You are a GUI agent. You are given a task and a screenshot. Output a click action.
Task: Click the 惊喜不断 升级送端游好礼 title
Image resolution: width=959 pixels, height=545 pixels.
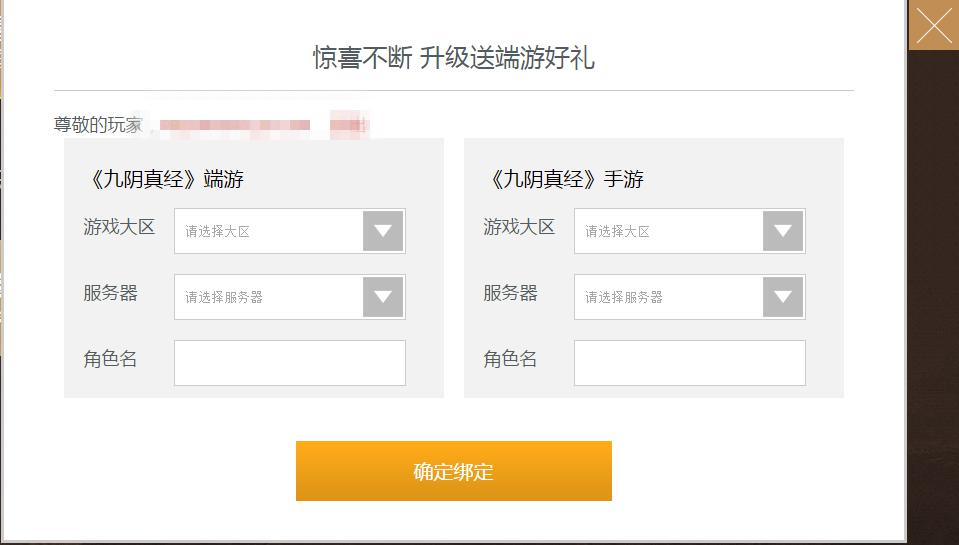pyautogui.click(x=454, y=58)
